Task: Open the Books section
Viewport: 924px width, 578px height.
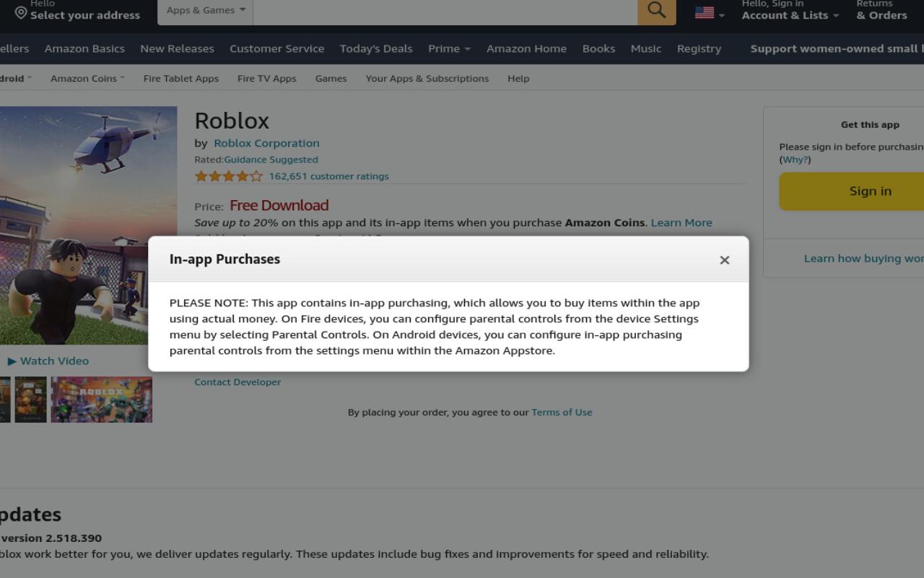Action: 598,48
